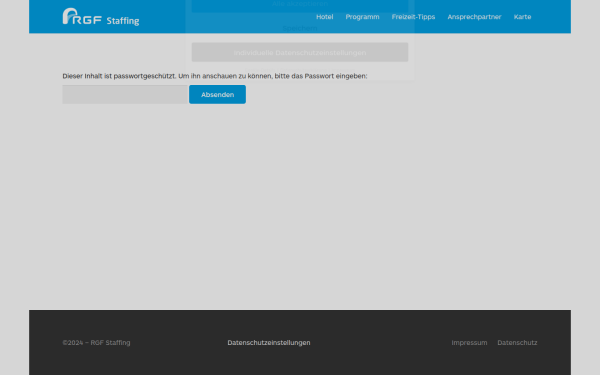This screenshot has height=375, width=600.
Task: Open the Hotel menu item
Action: point(324,17)
